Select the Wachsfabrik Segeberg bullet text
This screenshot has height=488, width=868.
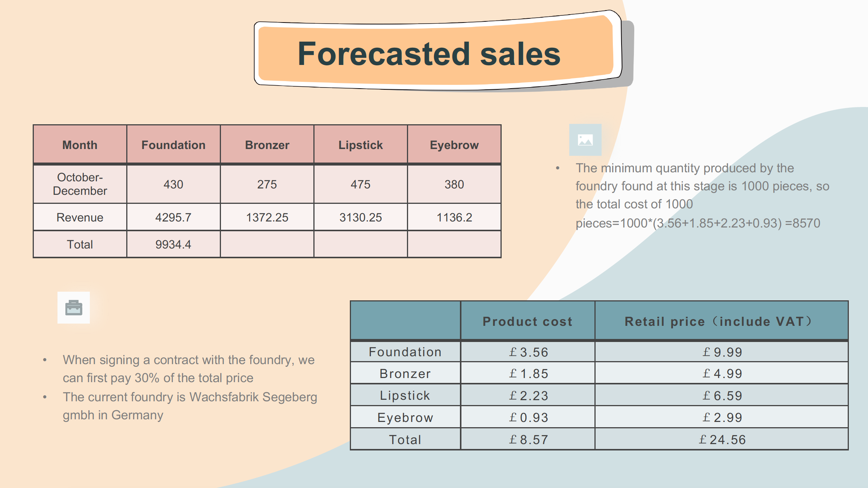[190, 406]
